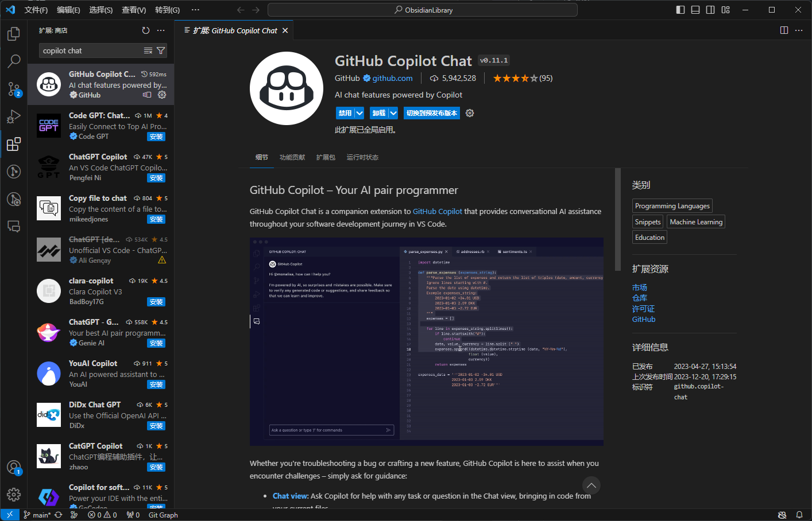The width and height of the screenshot is (812, 521).
Task: Open the 查看(V) menu
Action: tap(134, 10)
